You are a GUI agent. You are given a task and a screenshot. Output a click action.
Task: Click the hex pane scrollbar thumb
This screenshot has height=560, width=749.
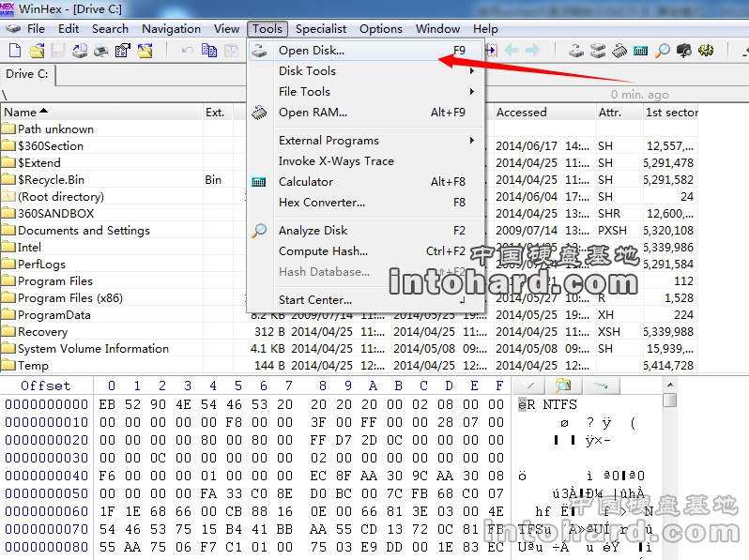click(x=670, y=399)
